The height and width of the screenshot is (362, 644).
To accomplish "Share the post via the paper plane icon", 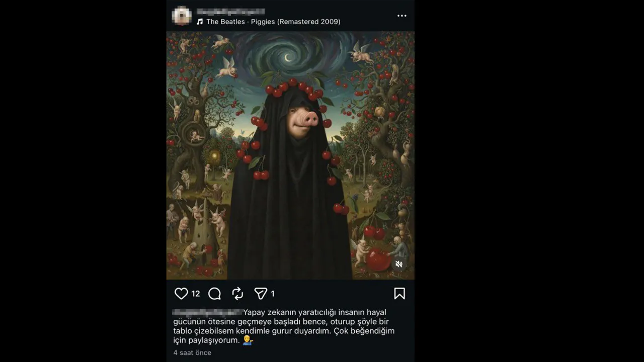I will (261, 294).
